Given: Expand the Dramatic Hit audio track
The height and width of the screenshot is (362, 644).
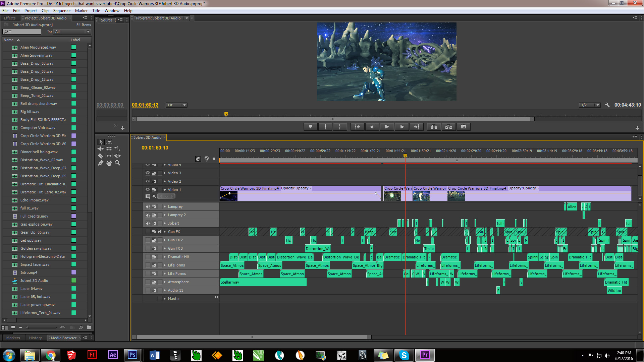Looking at the screenshot, I should point(165,257).
